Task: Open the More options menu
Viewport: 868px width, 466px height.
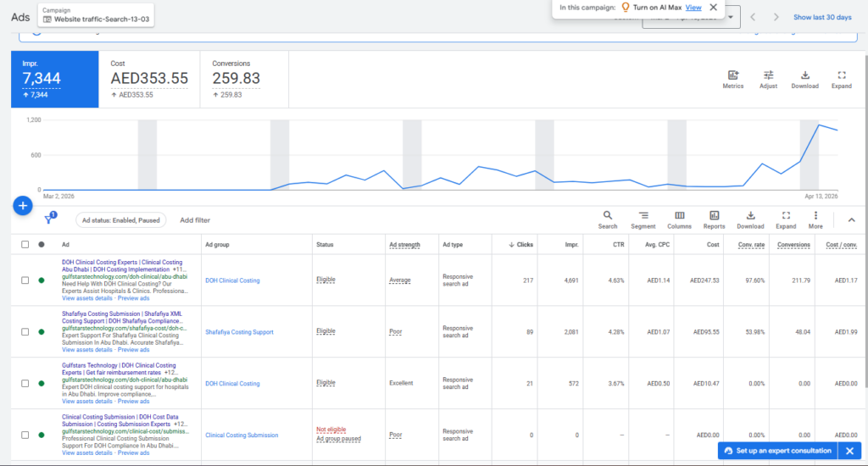Action: pos(815,219)
